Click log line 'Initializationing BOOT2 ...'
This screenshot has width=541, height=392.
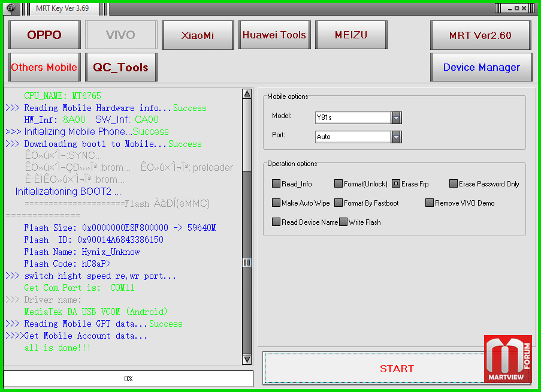pyautogui.click(x=68, y=192)
